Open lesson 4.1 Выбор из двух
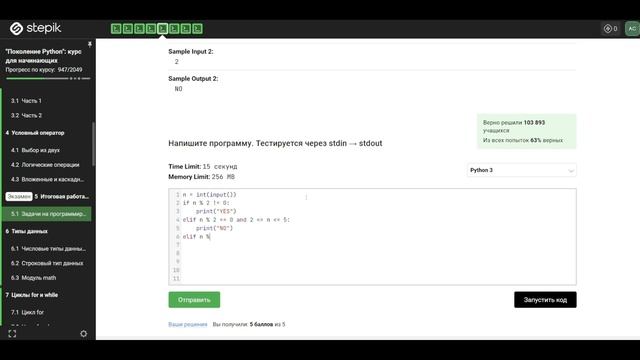This screenshot has width=640, height=360. click(36, 150)
